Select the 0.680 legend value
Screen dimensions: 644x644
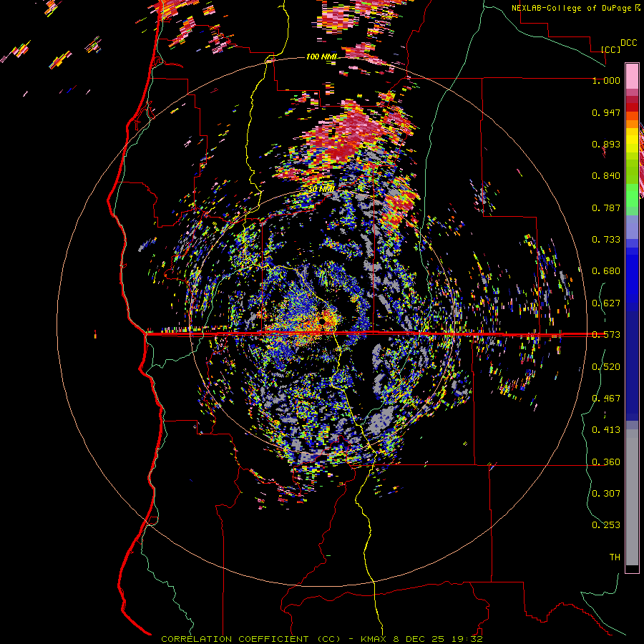pos(606,271)
